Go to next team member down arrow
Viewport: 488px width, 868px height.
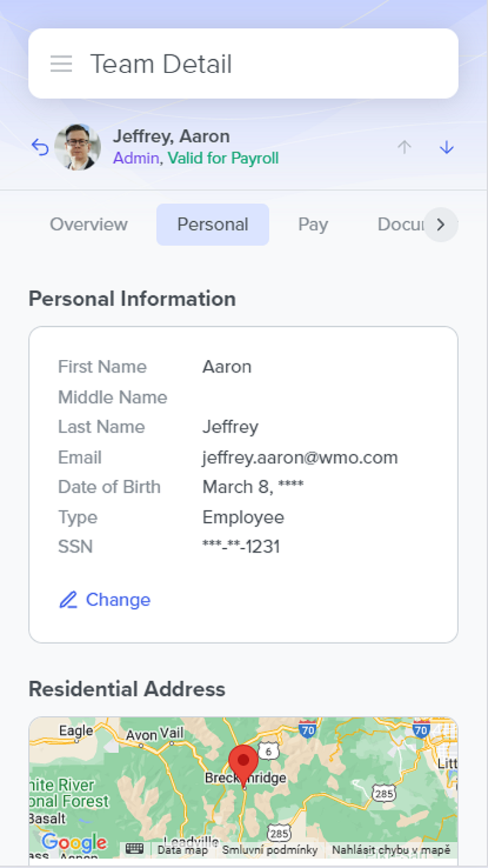[447, 147]
